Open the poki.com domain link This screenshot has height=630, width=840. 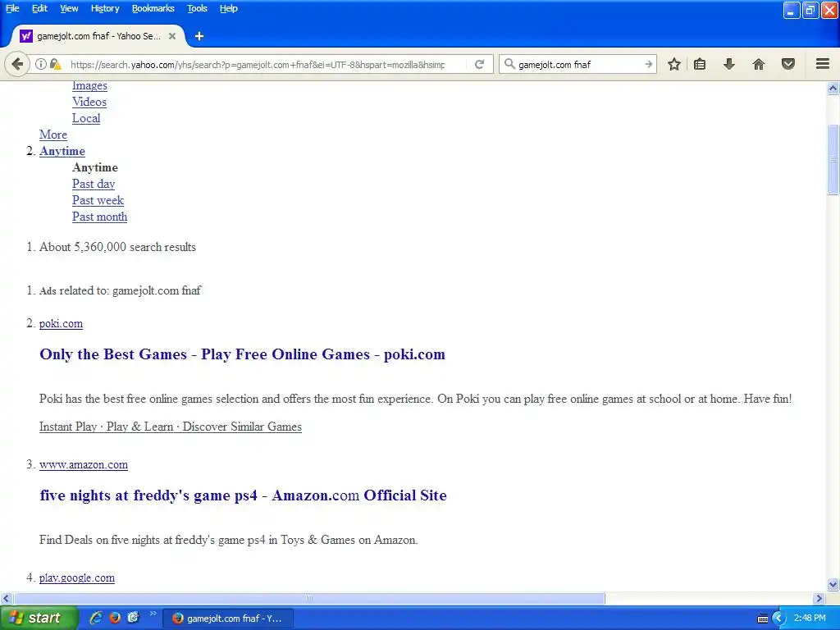[61, 323]
